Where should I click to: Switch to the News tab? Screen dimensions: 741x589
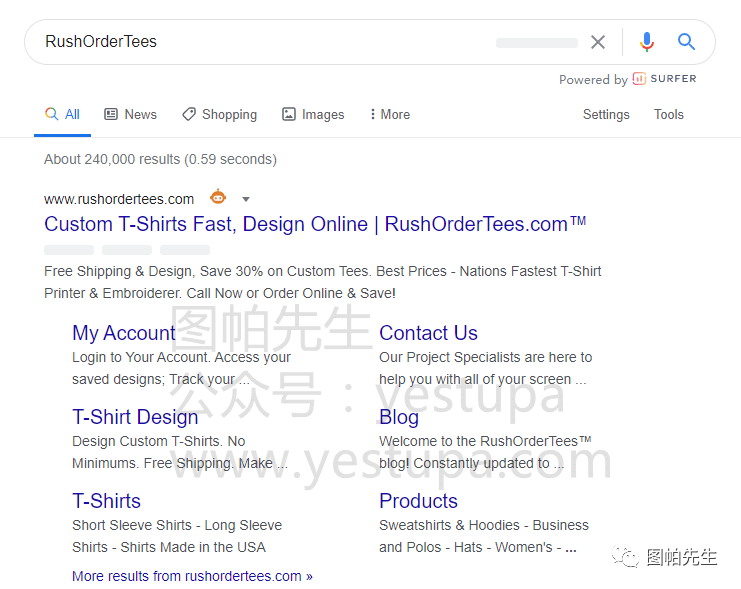pyautogui.click(x=130, y=115)
